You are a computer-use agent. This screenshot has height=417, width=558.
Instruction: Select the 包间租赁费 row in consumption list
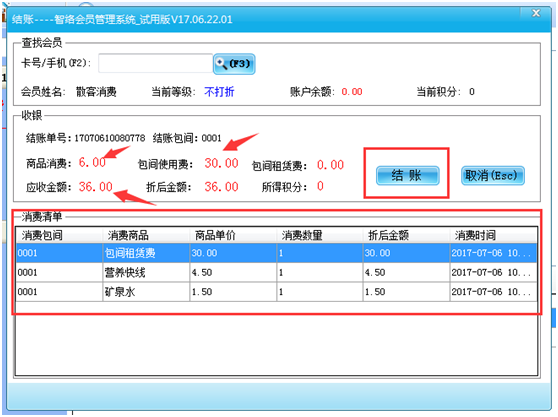pyautogui.click(x=276, y=253)
